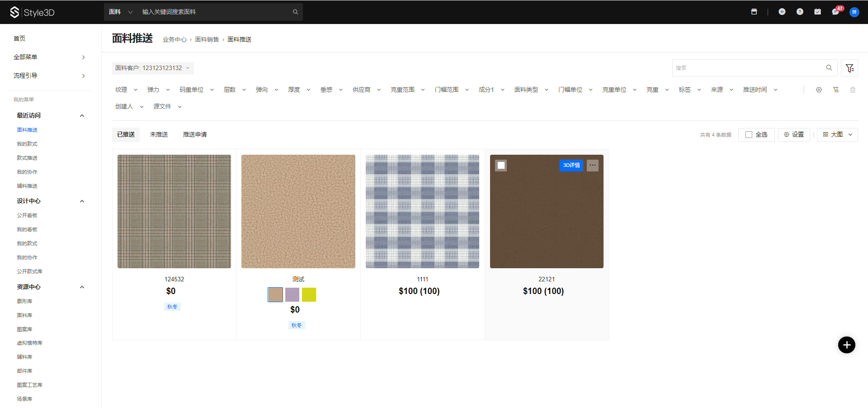868x408 pixels.
Task: Open plaid fabric thumbnail 124532
Action: pos(174,212)
